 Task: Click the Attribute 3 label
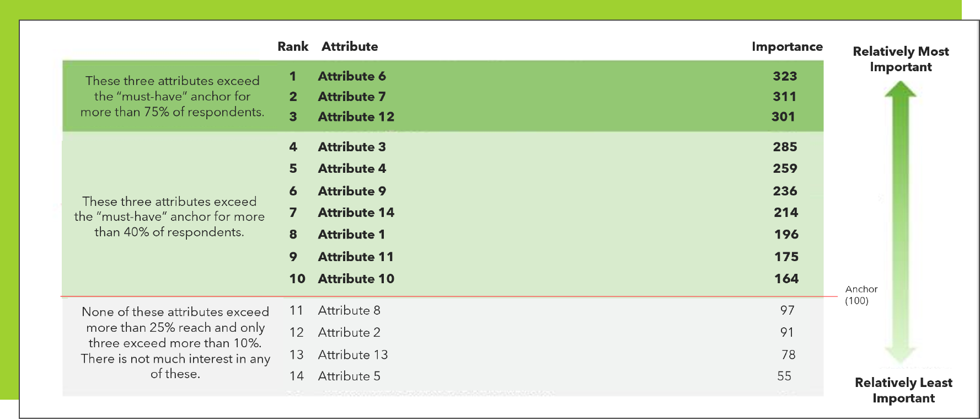[x=351, y=147]
